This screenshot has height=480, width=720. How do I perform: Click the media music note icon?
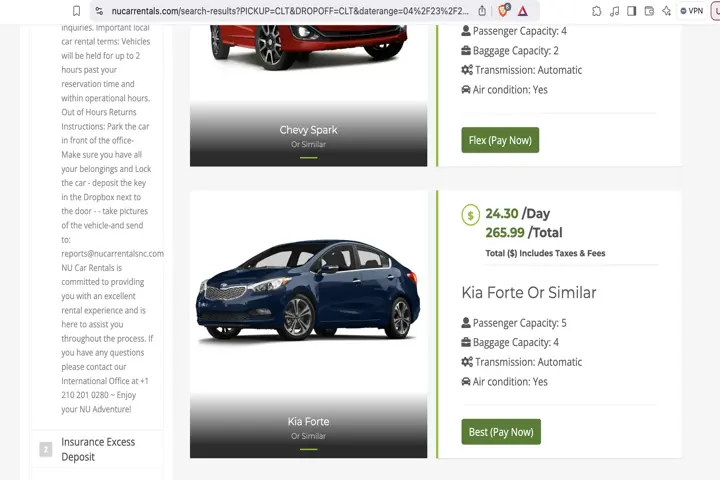point(614,11)
